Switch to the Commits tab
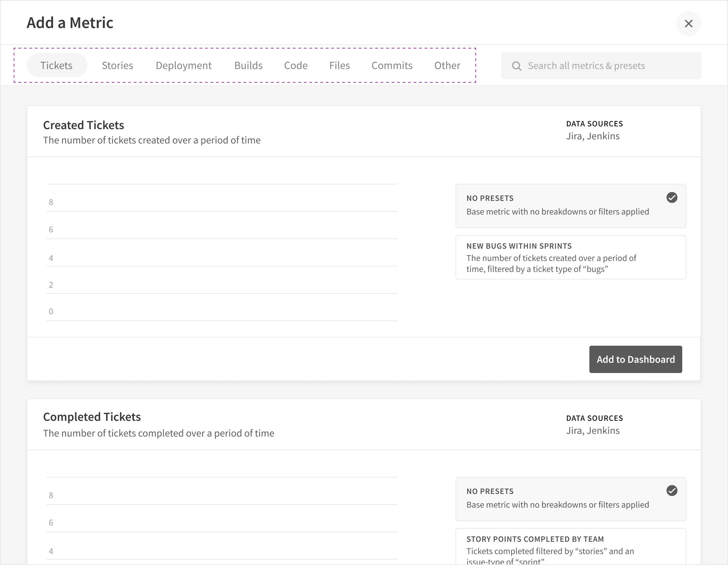728x565 pixels. [x=392, y=65]
